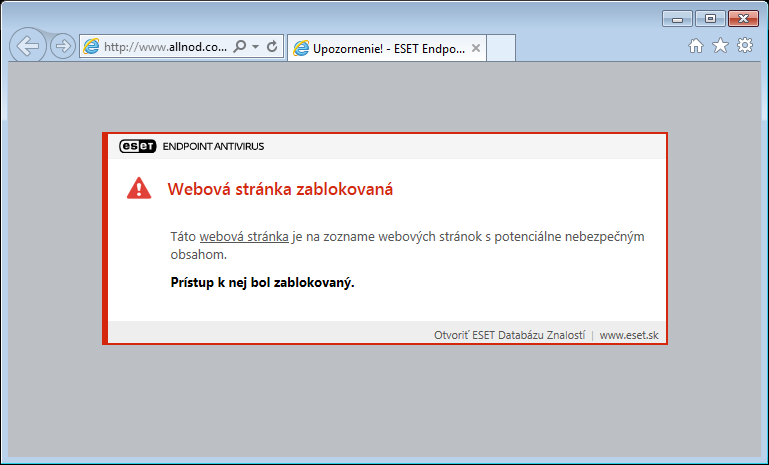Go back with the browser Back arrow
Viewport: 769px width, 465px height.
pyautogui.click(x=28, y=46)
